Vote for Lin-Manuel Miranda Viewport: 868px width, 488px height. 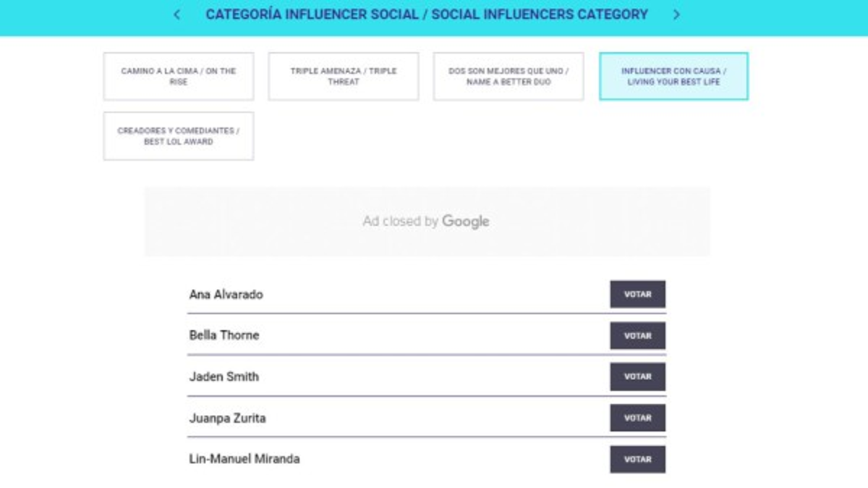tap(637, 459)
